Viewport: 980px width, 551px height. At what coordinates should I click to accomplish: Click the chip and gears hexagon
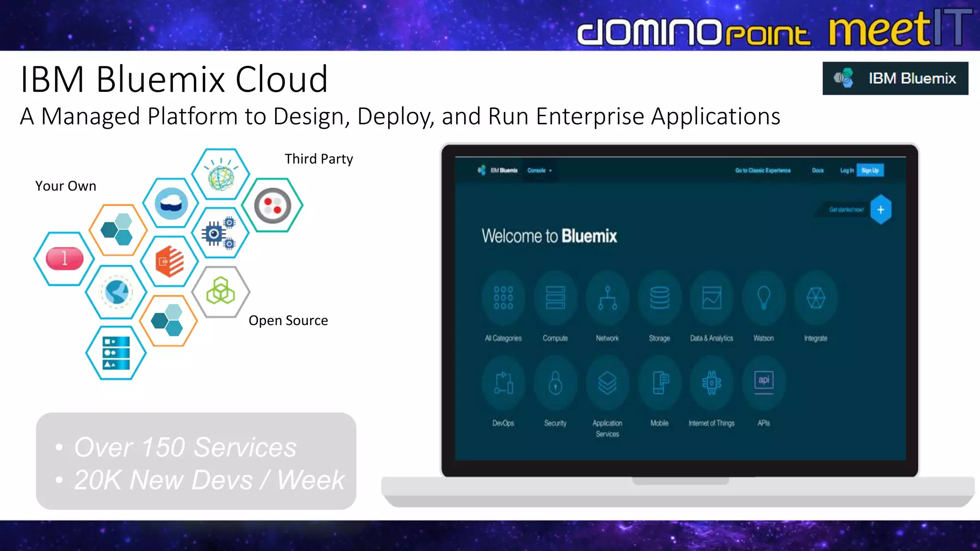(220, 233)
